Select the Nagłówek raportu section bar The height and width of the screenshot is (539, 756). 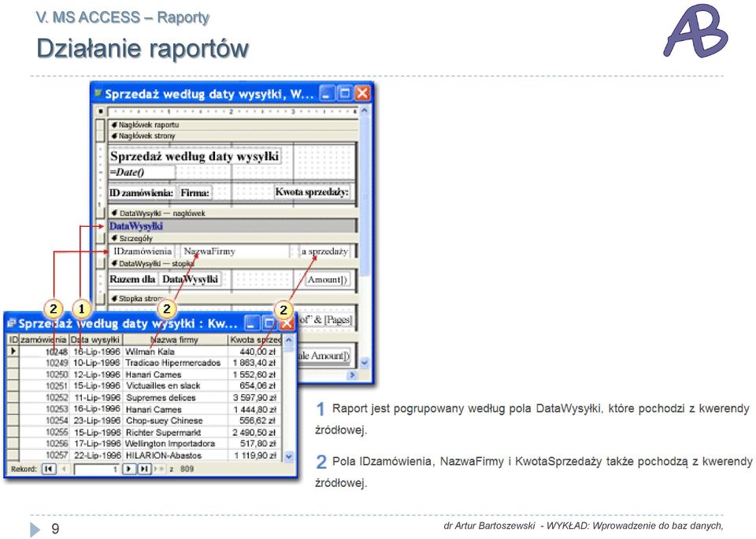click(233, 125)
